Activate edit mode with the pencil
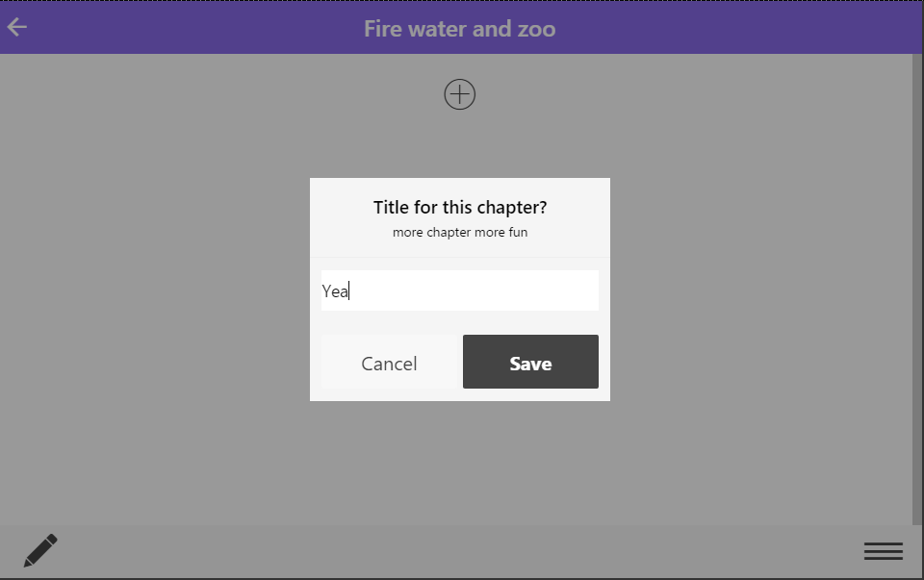This screenshot has width=924, height=580. [40, 550]
